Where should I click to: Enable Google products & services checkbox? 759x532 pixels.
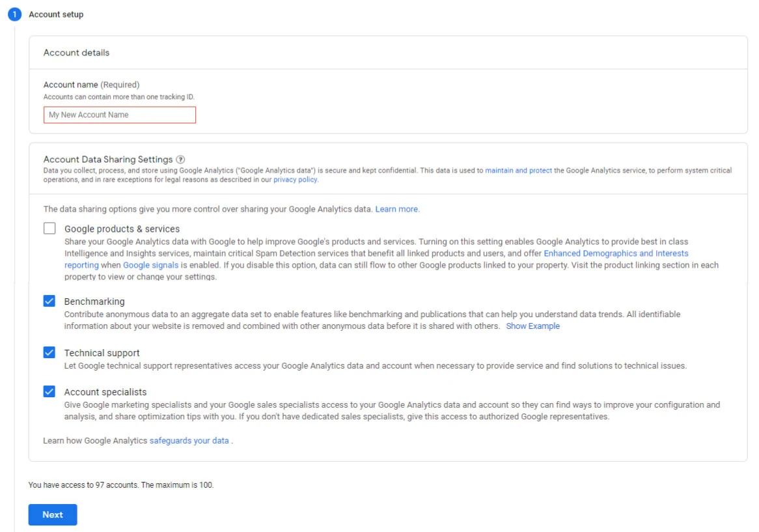point(49,228)
